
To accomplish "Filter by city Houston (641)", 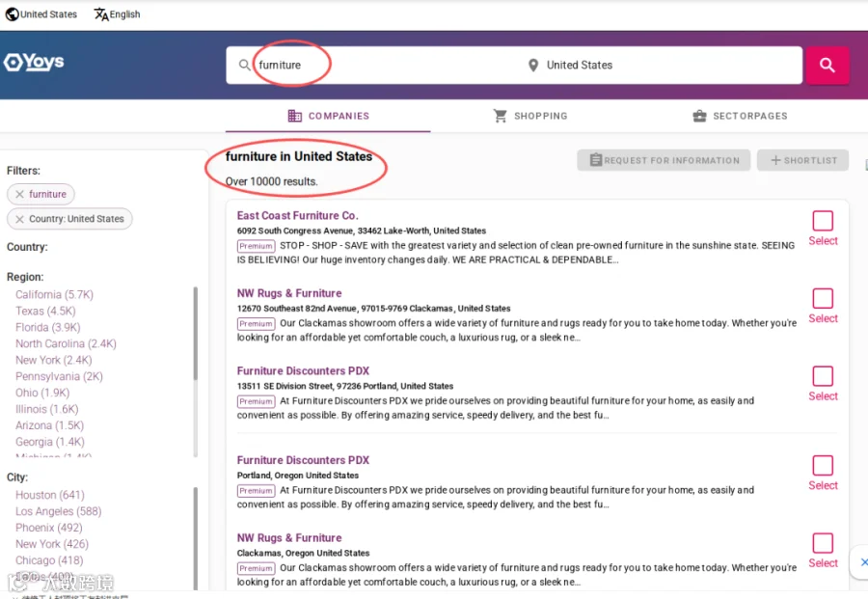I will pos(50,495).
